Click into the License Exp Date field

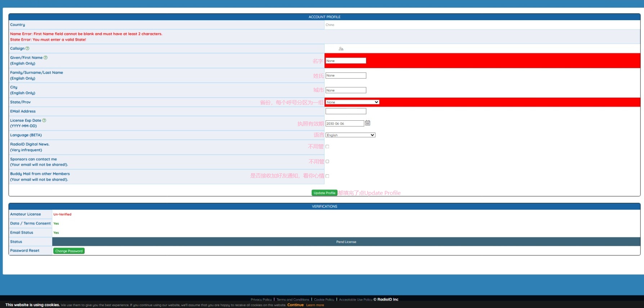pyautogui.click(x=344, y=124)
